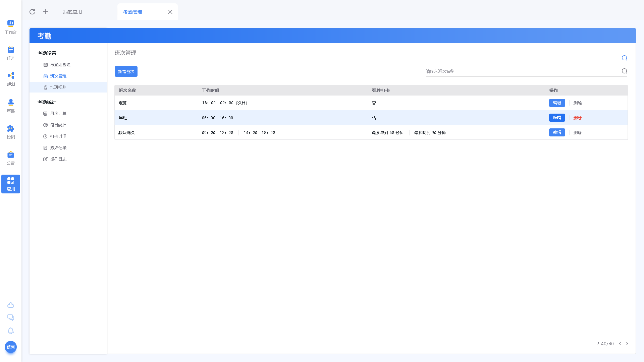Open the notification bell icon
The image size is (644, 362).
[11, 331]
